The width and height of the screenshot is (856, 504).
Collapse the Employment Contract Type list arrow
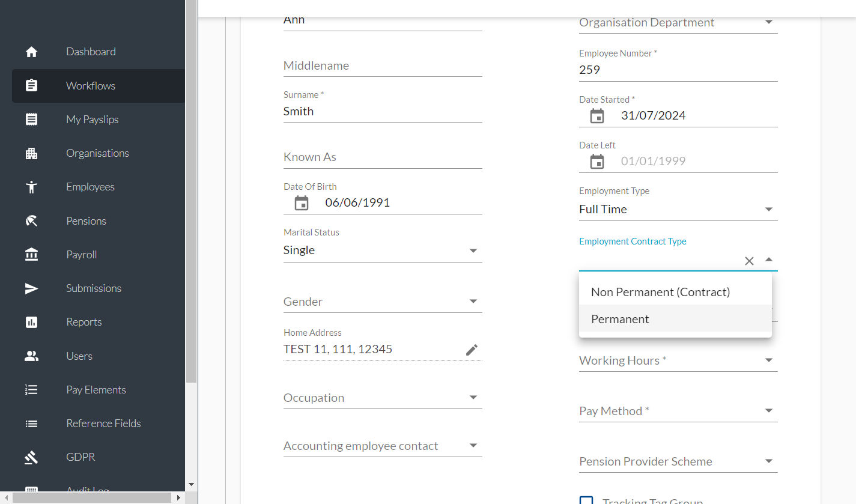[x=769, y=260]
